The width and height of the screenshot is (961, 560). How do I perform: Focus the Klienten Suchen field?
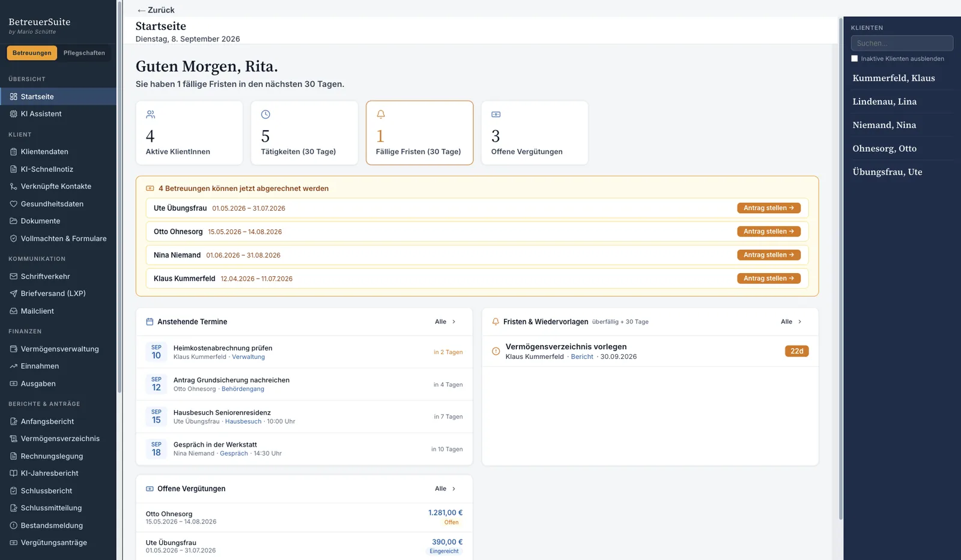[x=902, y=43]
